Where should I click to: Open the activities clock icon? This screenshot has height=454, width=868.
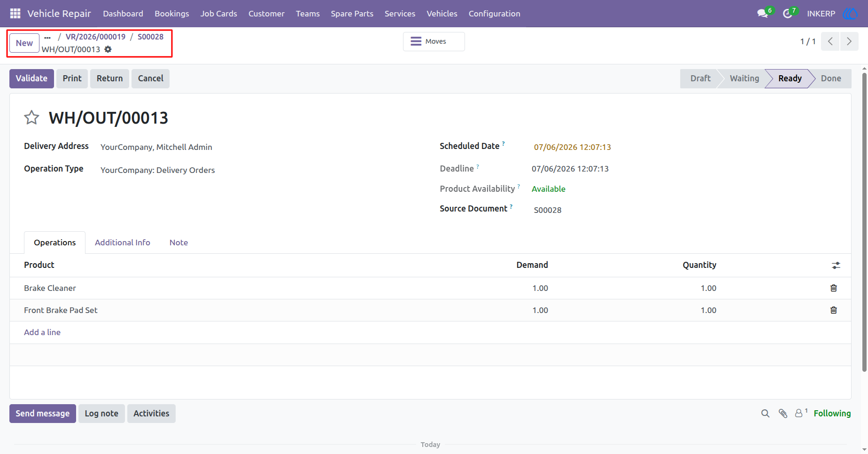[x=787, y=14]
